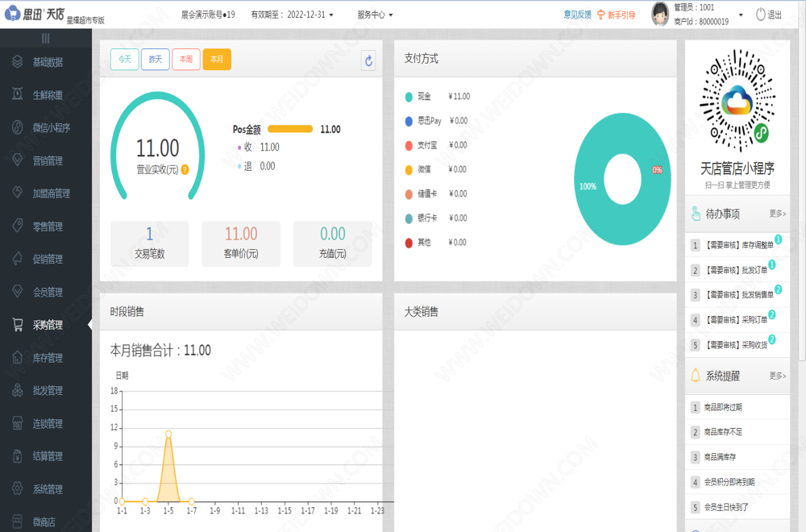Click the 连锁管理 store icon
Viewport: 806px width, 532px height.
[18, 423]
